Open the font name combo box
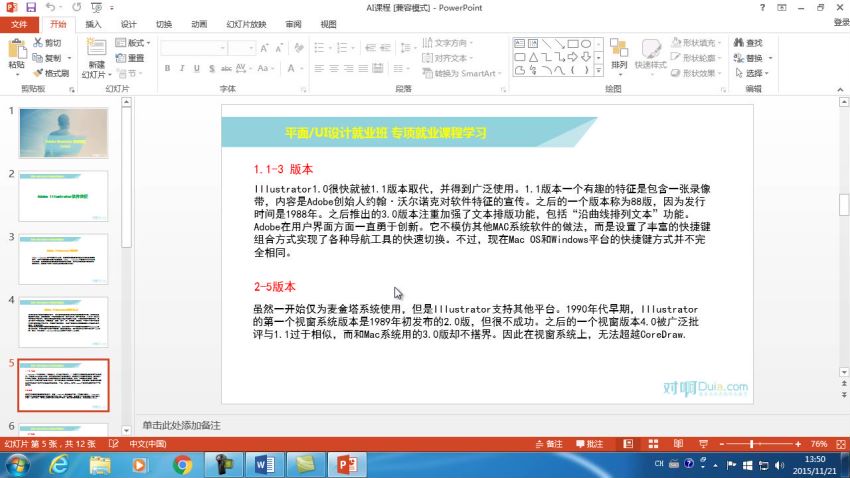850x478 pixels. [x=194, y=48]
